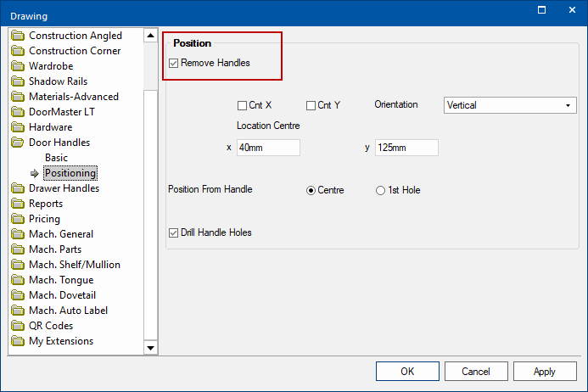
Task: Toggle the Drill Handle Holes checkbox
Action: click(x=174, y=232)
